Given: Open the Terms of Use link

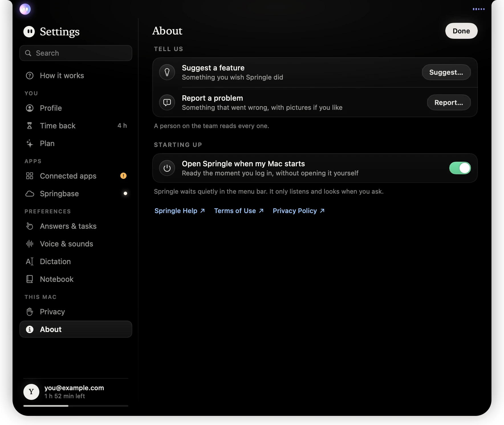Looking at the screenshot, I should [x=239, y=211].
